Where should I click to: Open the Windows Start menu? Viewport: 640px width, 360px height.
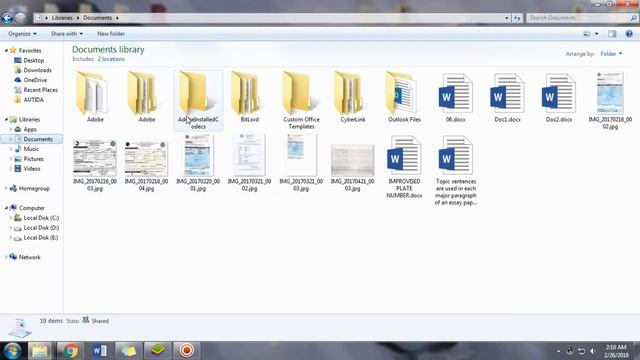[x=12, y=351]
